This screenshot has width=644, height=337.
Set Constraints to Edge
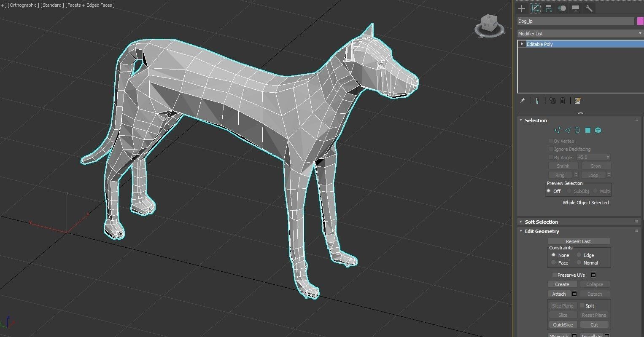[x=579, y=255]
